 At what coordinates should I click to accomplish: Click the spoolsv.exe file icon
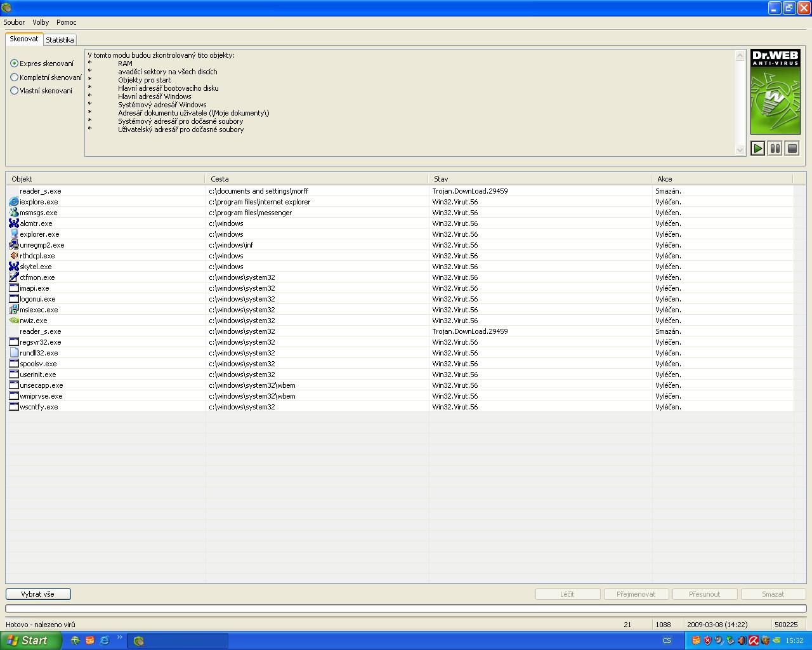14,364
